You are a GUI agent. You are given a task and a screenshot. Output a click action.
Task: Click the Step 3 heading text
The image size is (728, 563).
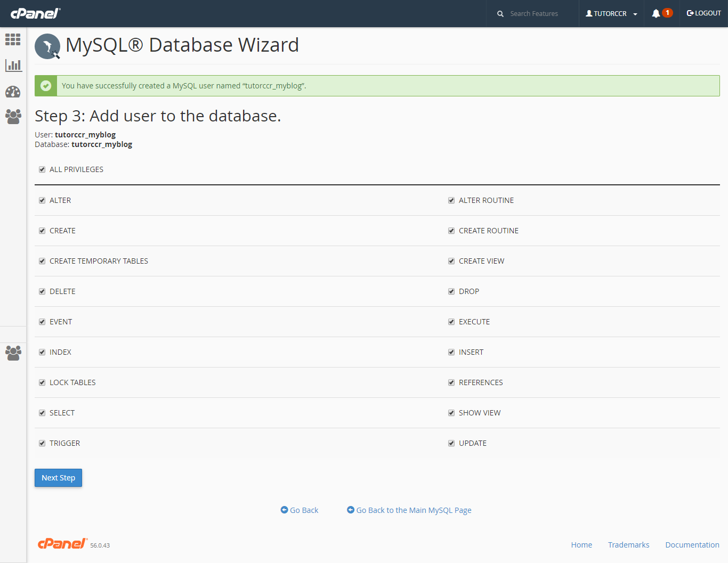point(158,116)
